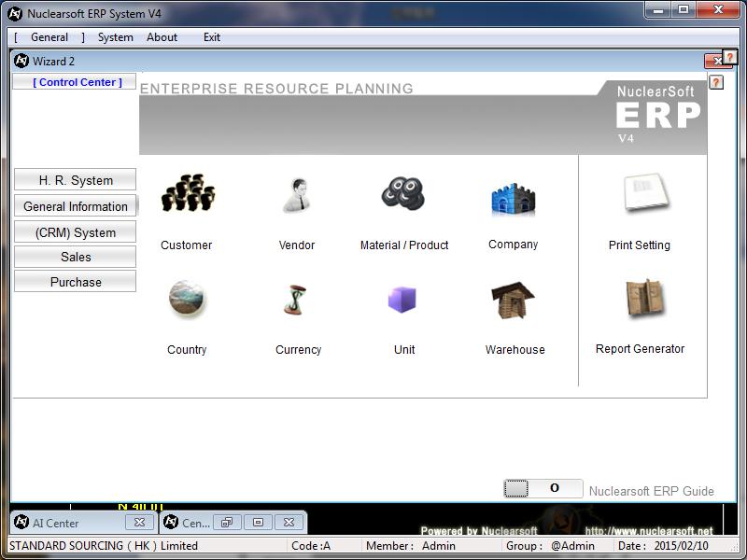Screen dimensions: 747x560
Task: Open the About menu
Action: [x=162, y=37]
